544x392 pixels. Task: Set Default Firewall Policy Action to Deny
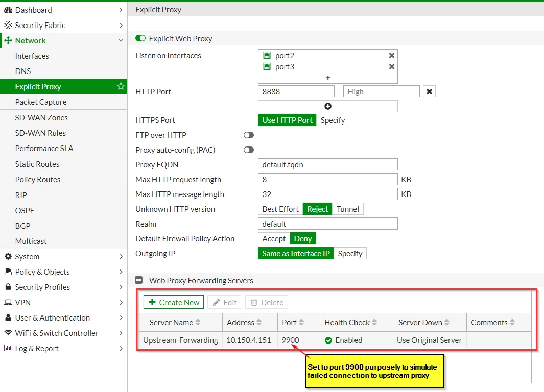click(x=303, y=238)
